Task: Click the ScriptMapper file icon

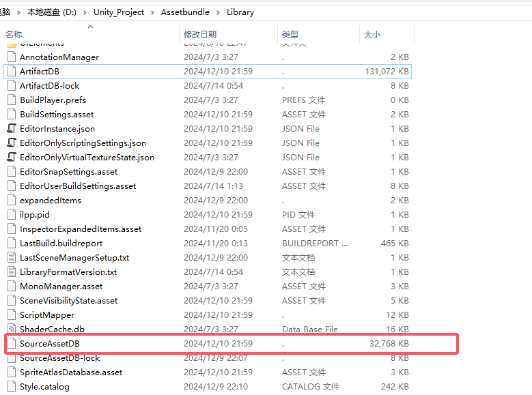Action: [12, 314]
